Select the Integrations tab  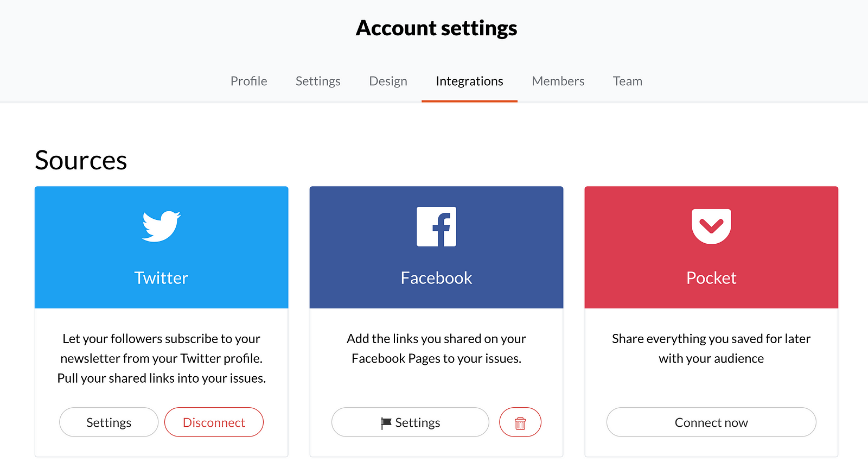[469, 81]
